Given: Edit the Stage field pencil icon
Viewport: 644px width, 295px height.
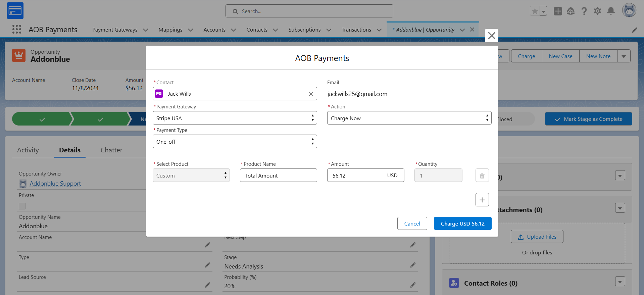Looking at the screenshot, I should coord(413,265).
